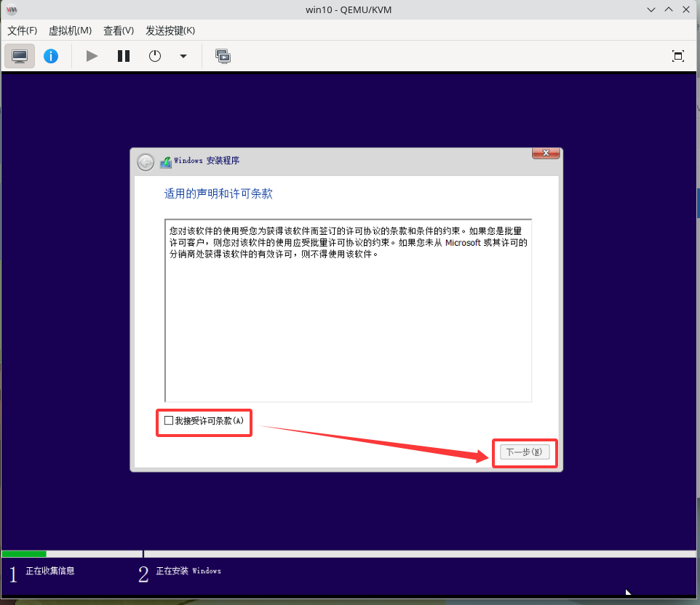Switch the console to fullscreen mode

pyautogui.click(x=677, y=56)
